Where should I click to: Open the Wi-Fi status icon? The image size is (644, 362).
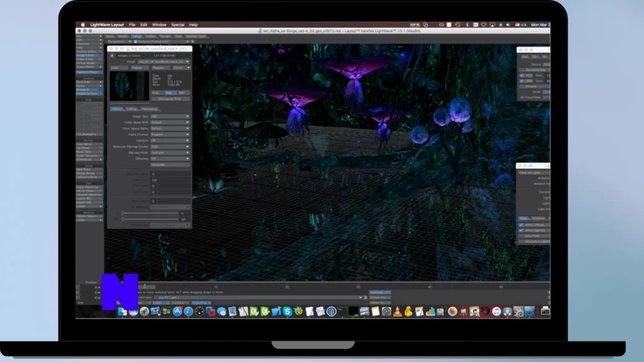484,25
